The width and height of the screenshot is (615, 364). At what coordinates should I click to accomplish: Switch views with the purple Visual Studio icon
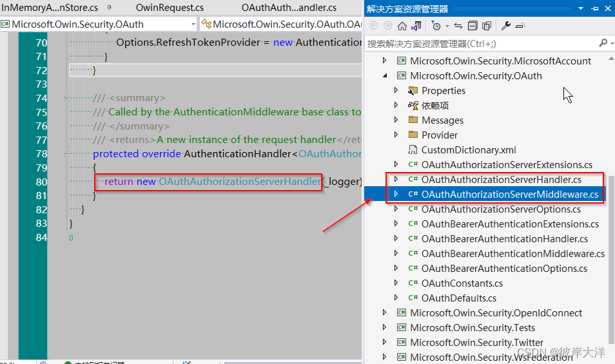click(x=416, y=26)
